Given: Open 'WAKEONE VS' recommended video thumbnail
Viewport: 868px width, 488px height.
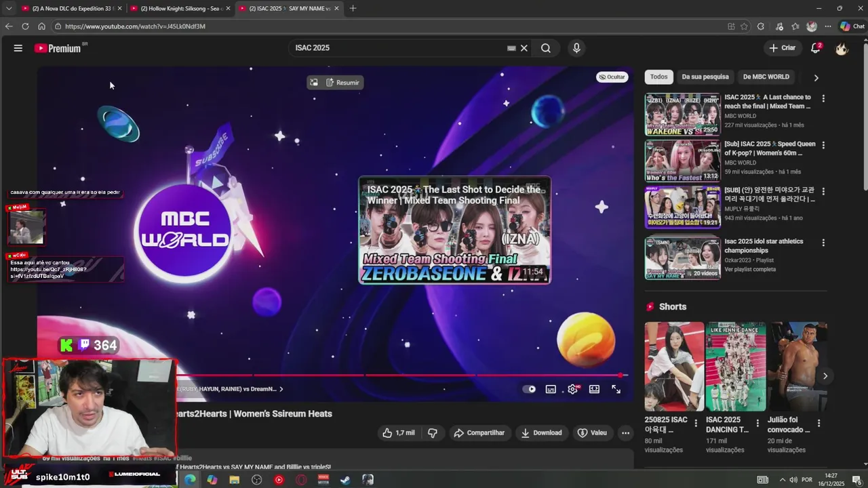Looking at the screenshot, I should [682, 115].
